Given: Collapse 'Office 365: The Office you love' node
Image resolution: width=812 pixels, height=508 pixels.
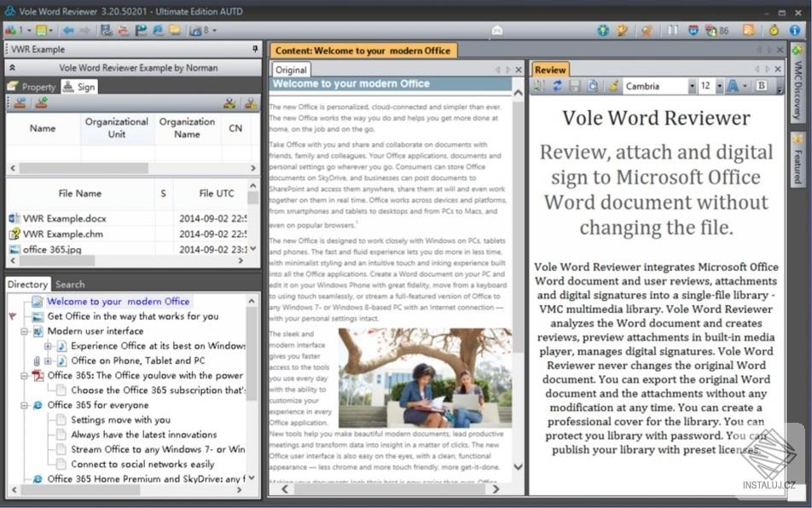Looking at the screenshot, I should point(25,376).
